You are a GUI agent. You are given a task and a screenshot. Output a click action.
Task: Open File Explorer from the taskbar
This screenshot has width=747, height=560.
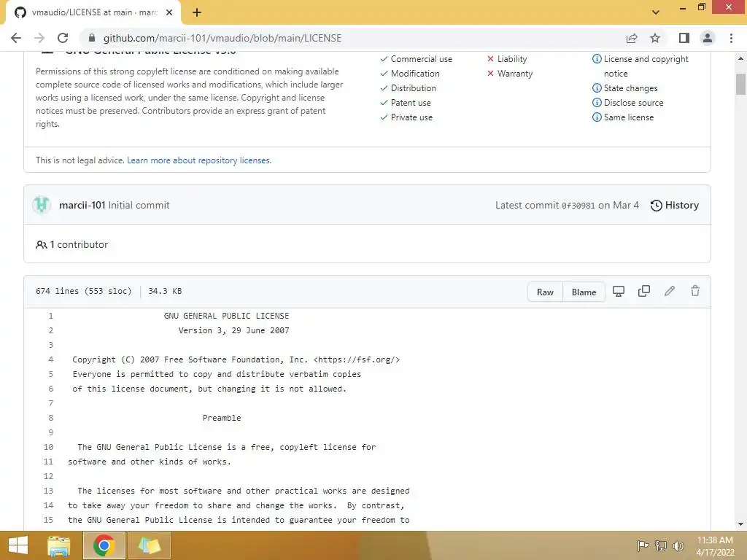59,545
